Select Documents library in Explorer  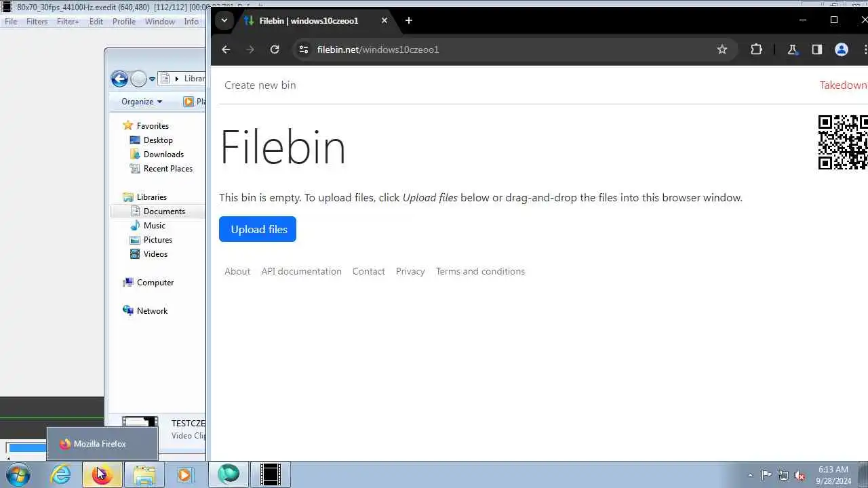[164, 211]
